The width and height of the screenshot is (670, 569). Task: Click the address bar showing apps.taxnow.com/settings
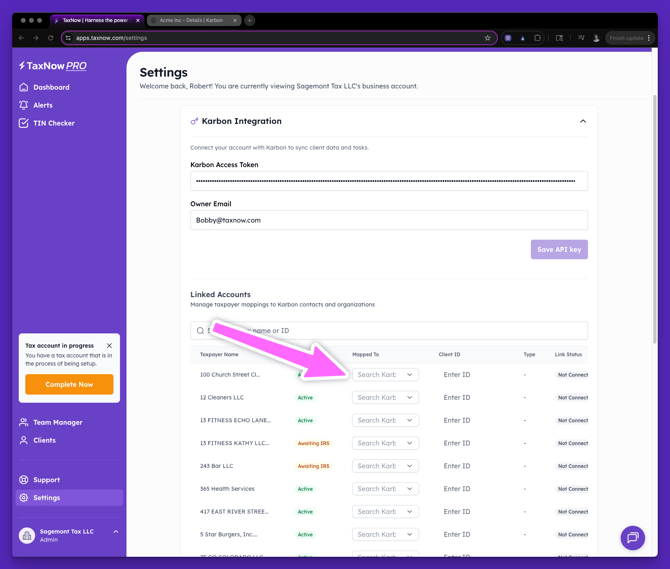pos(279,38)
